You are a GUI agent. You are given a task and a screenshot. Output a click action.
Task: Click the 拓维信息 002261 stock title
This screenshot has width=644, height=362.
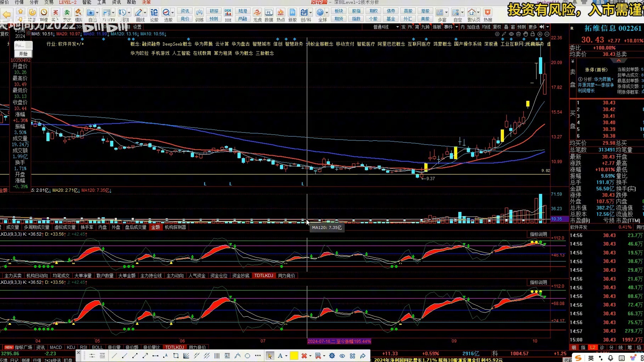click(613, 28)
